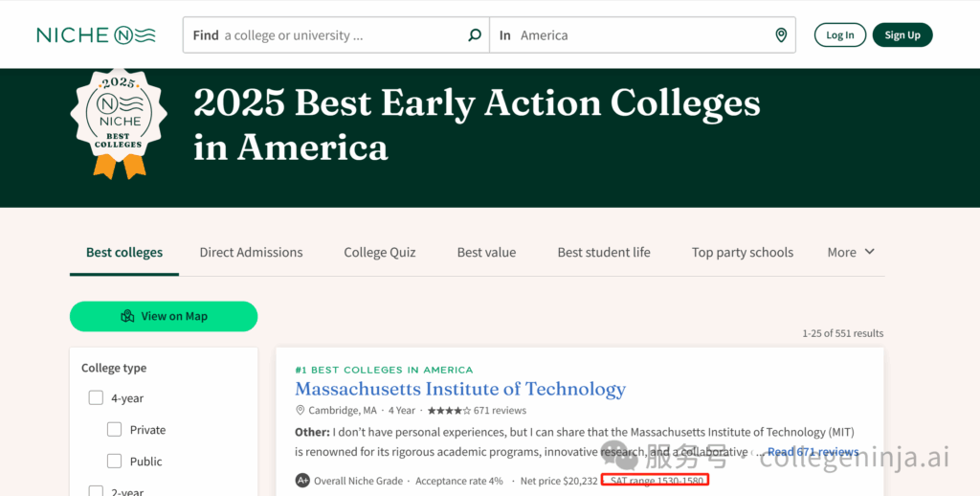Click the College type filter heading
980x496 pixels.
tap(114, 368)
